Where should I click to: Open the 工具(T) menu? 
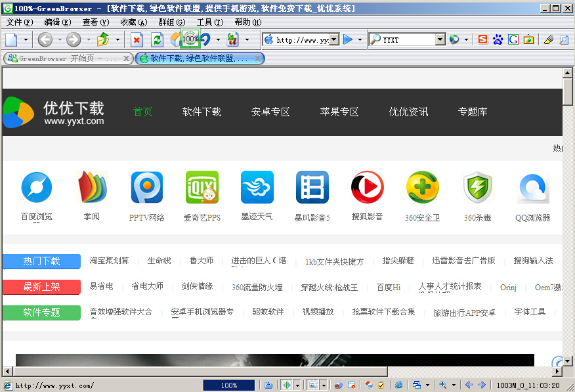coord(210,22)
